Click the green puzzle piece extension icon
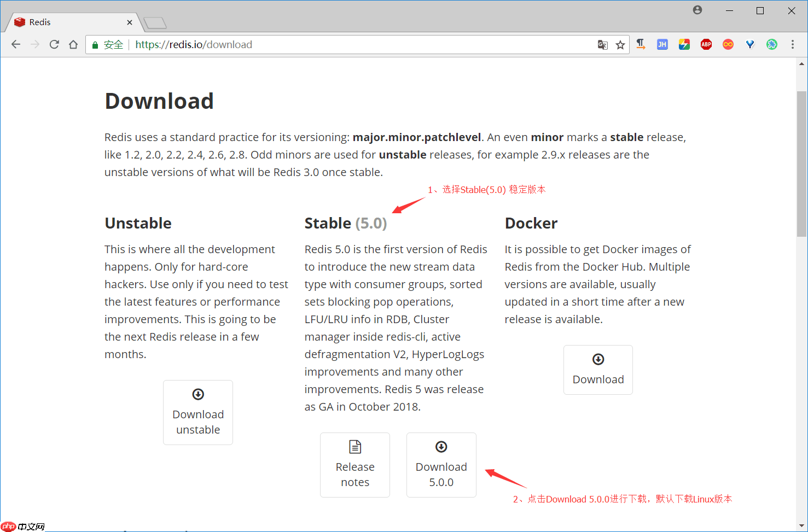This screenshot has width=808, height=532. coord(772,44)
